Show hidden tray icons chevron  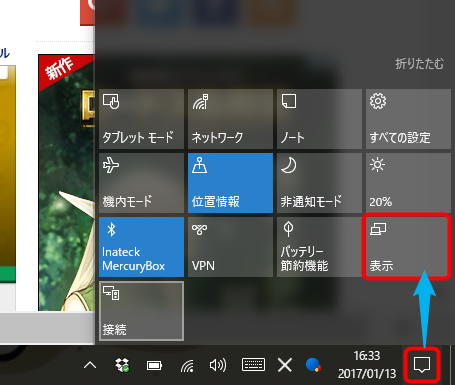90,365
